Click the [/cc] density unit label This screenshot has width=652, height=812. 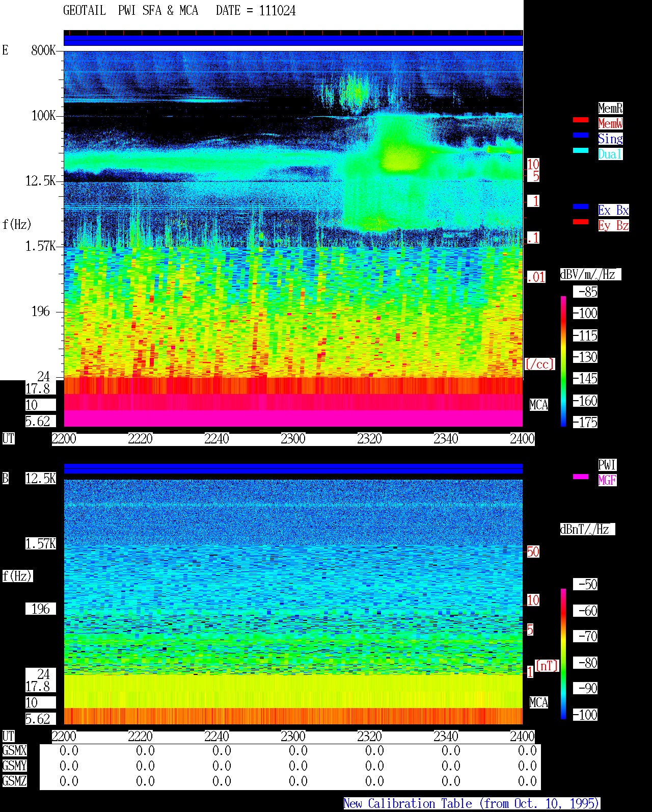coord(539,364)
